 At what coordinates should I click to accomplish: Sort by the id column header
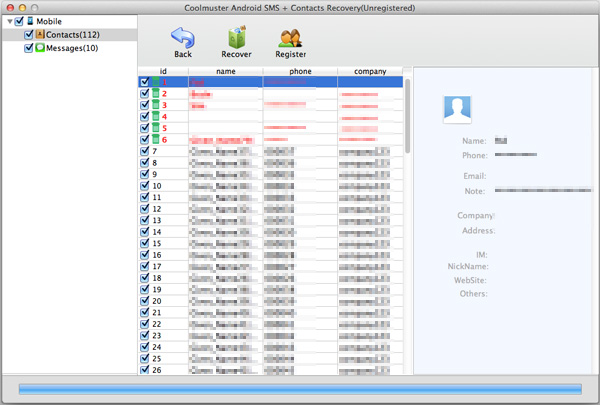[163, 71]
